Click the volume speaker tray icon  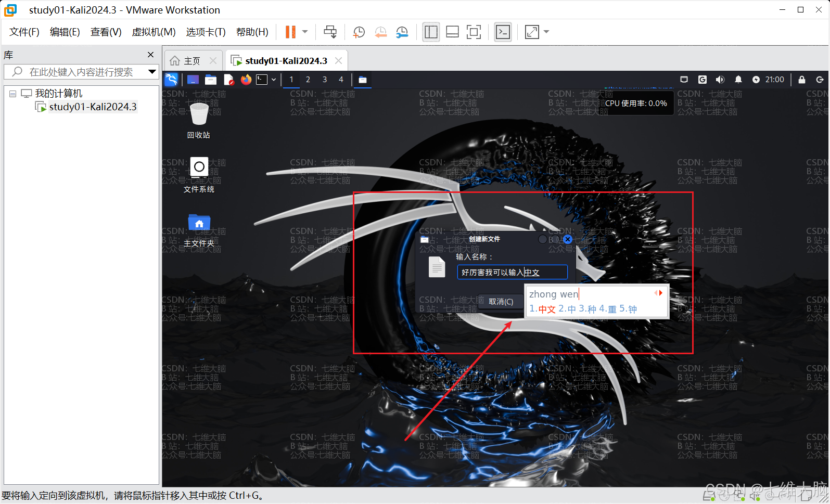(x=720, y=80)
